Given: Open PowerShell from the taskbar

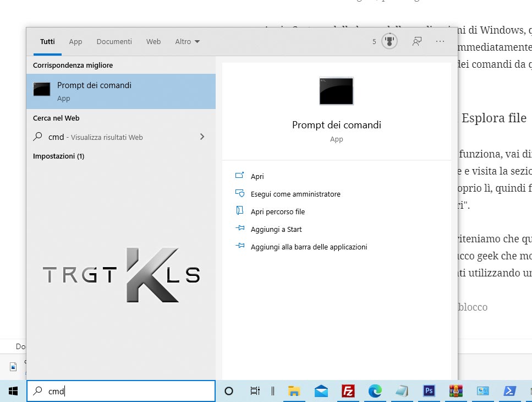Looking at the screenshot, I should pos(509,391).
